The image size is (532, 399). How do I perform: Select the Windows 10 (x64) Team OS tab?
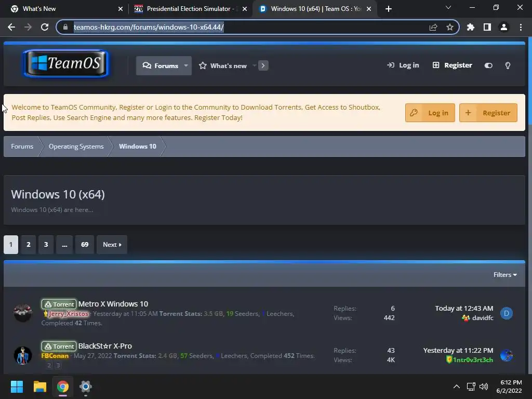tap(314, 9)
